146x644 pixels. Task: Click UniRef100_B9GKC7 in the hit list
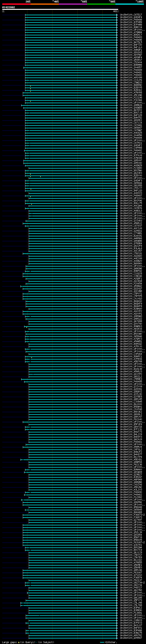coord(131,35)
